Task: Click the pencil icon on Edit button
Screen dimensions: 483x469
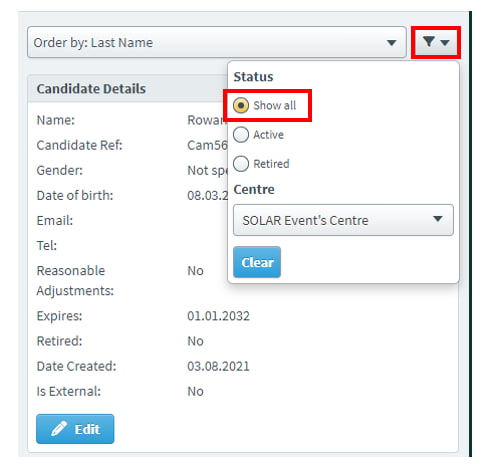Action: [59, 429]
